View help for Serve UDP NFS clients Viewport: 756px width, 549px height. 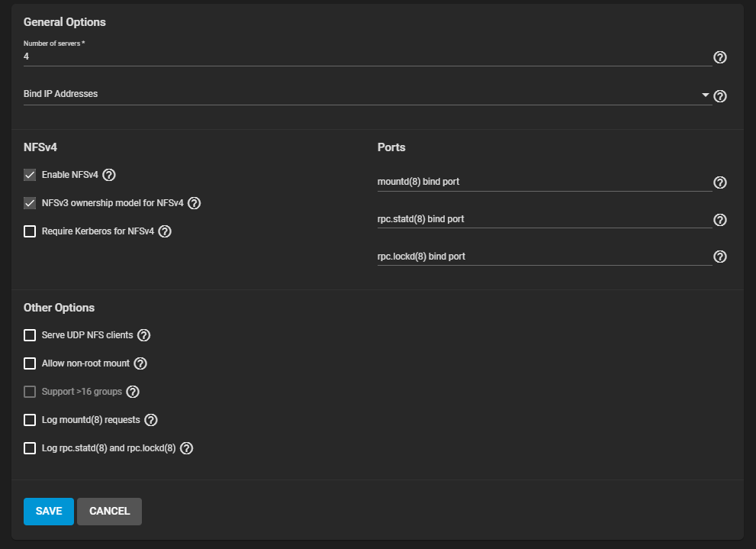click(x=143, y=335)
